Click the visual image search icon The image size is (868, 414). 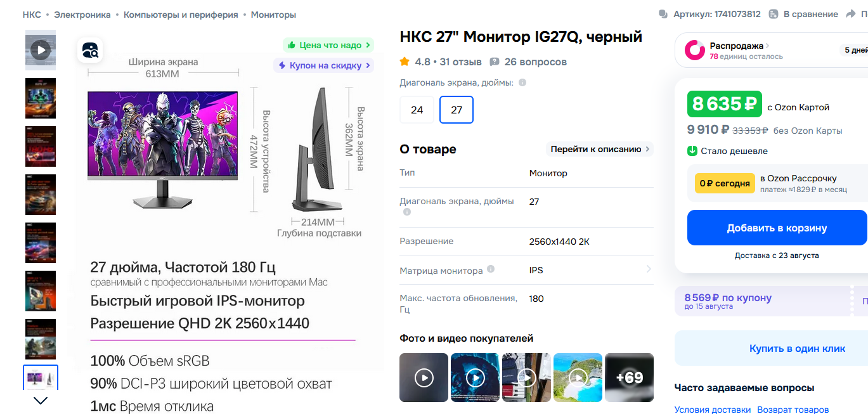(90, 50)
